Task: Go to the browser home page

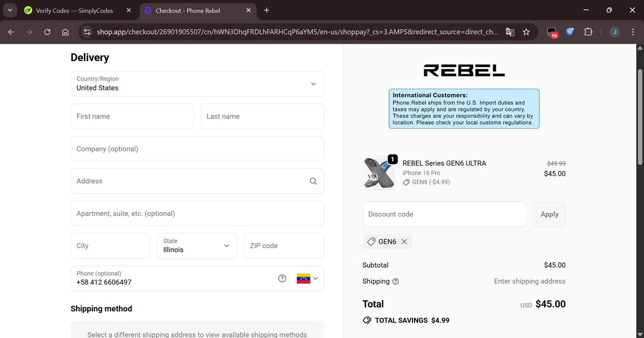Action: click(x=65, y=32)
